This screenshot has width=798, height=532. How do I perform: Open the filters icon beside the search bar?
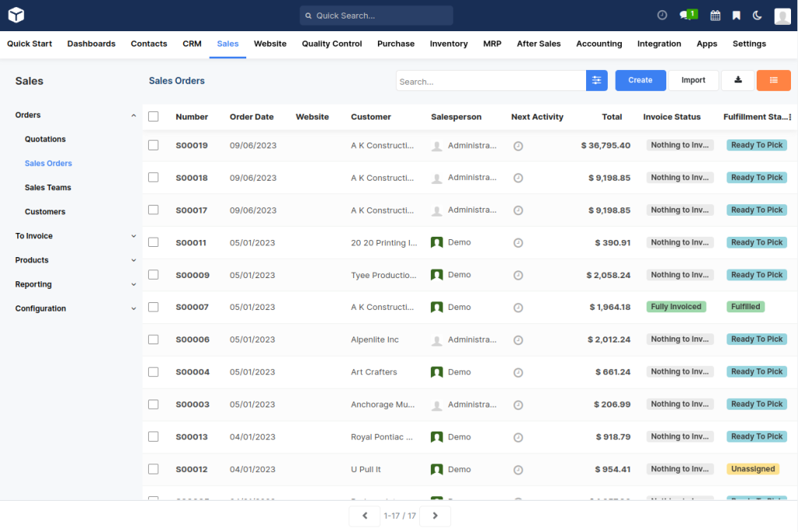coord(597,80)
